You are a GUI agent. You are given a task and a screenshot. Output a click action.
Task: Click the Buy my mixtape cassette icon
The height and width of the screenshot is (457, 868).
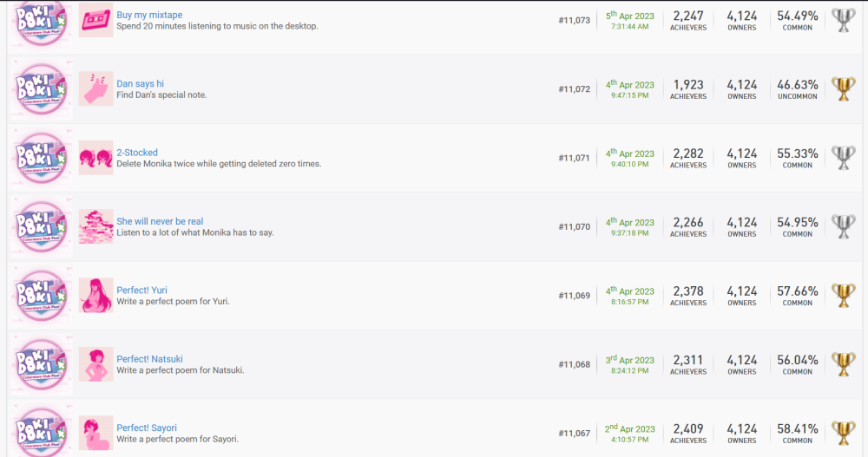click(x=95, y=20)
